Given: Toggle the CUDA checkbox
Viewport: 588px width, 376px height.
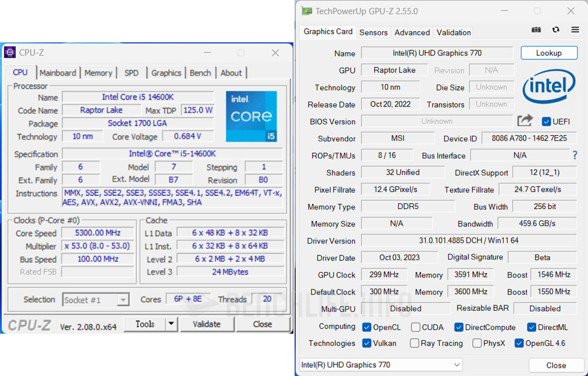Looking at the screenshot, I should 416,327.
